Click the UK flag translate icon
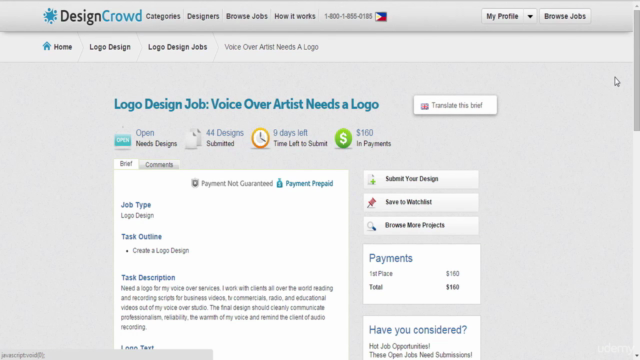Image resolution: width=640 pixels, height=360 pixels. point(424,106)
